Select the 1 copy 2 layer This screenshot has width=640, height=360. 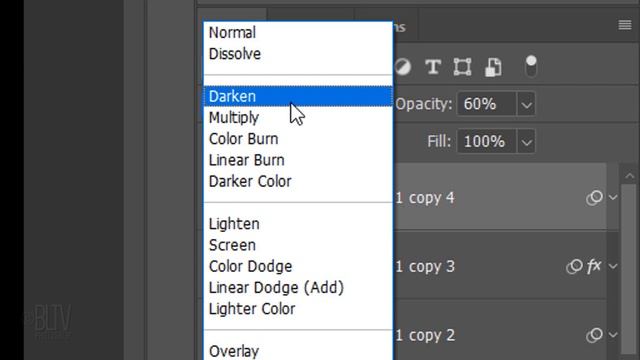[500, 335]
